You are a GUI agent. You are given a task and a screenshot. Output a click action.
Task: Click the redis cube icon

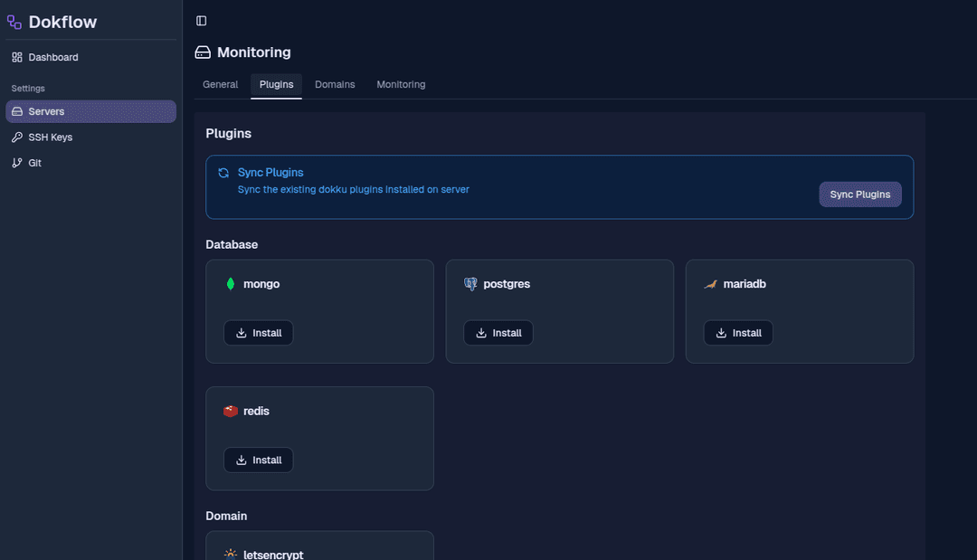(231, 411)
